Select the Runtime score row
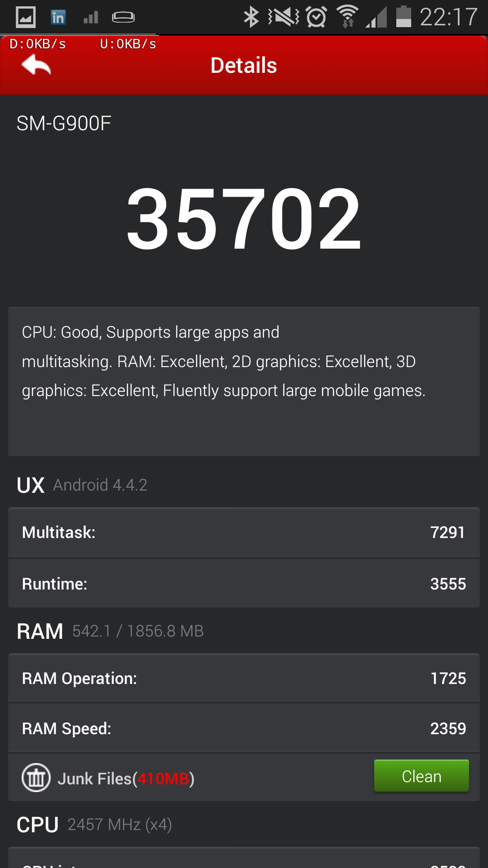 244,584
